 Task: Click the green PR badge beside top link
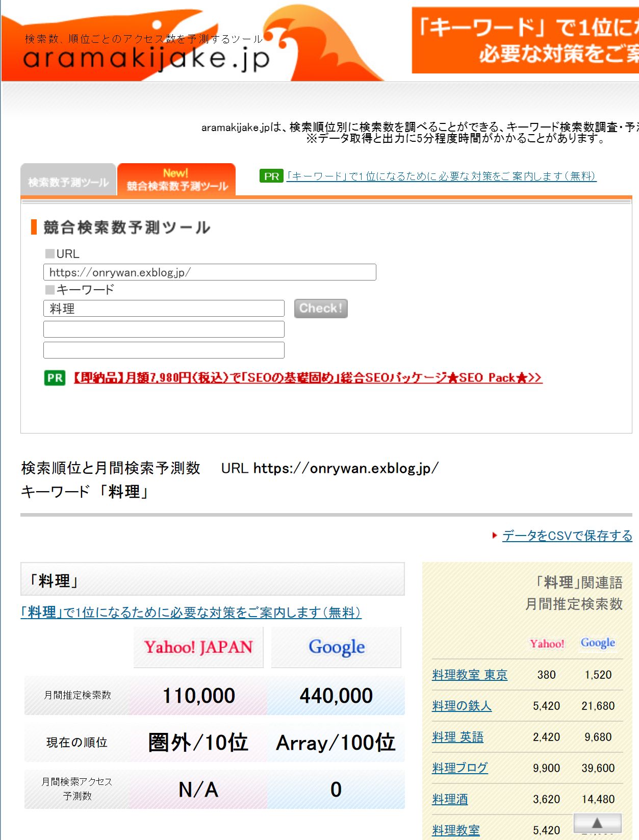(271, 176)
